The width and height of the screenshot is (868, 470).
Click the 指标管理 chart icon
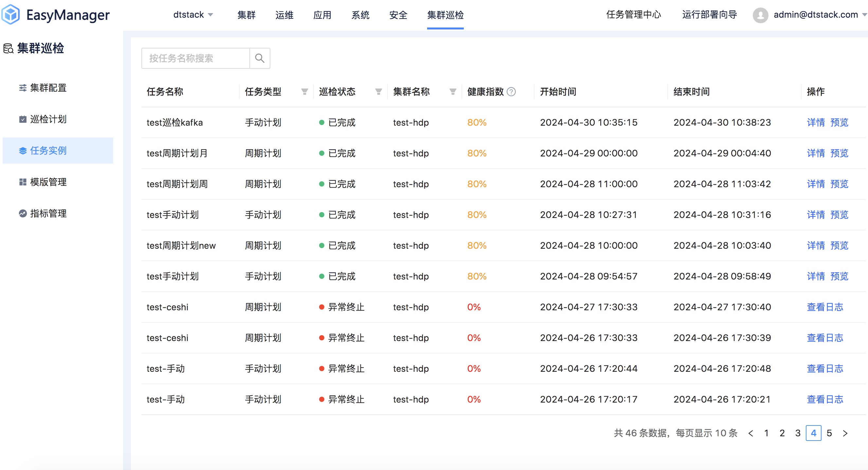(23, 213)
